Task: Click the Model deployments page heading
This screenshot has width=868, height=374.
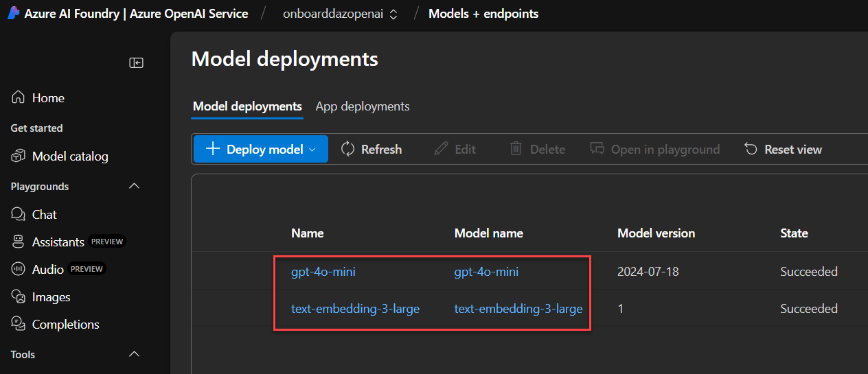Action: click(285, 59)
